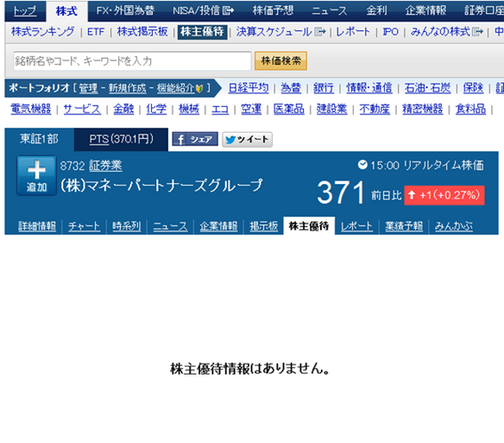Open the 化学 sector link
The width and height of the screenshot is (504, 443).
156,109
